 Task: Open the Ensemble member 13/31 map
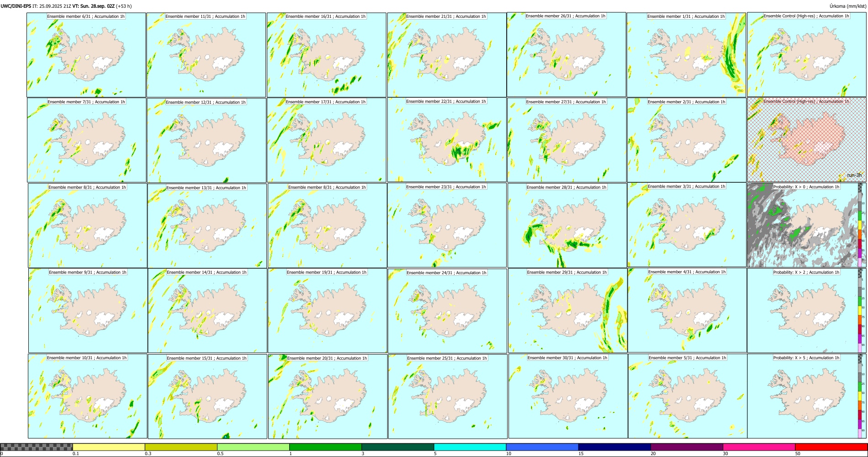pos(207,226)
